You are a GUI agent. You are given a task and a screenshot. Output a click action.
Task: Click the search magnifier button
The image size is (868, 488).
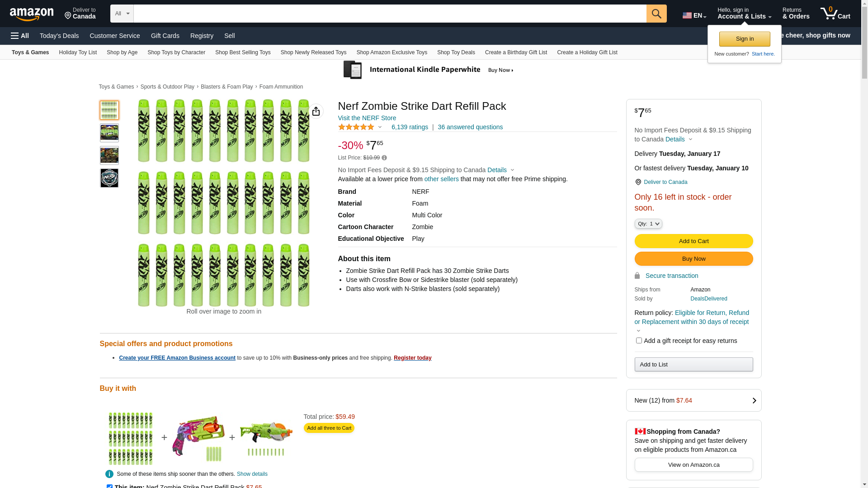coord(656,14)
